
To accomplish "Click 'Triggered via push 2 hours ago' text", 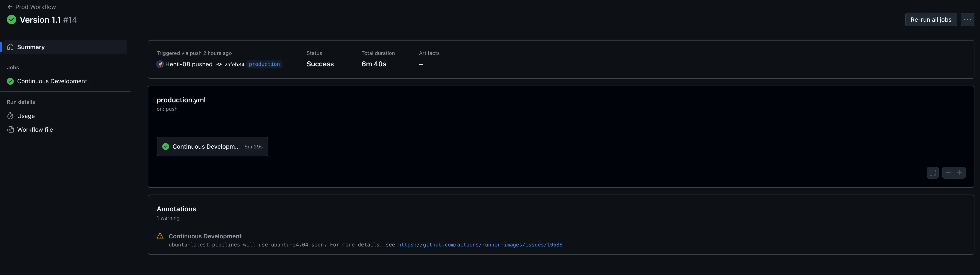I will coord(194,53).
